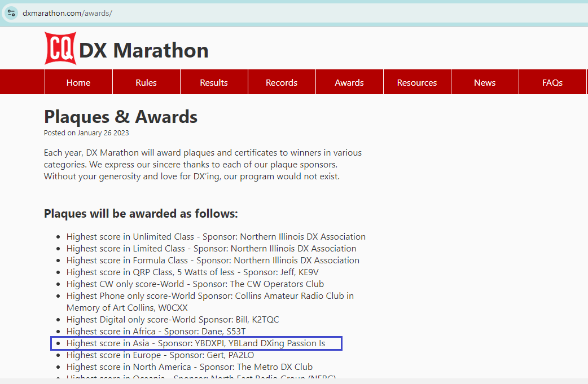The height and width of the screenshot is (384, 588).
Task: Click the Each year, DX Marathon intro paragraph
Action: [x=203, y=165]
